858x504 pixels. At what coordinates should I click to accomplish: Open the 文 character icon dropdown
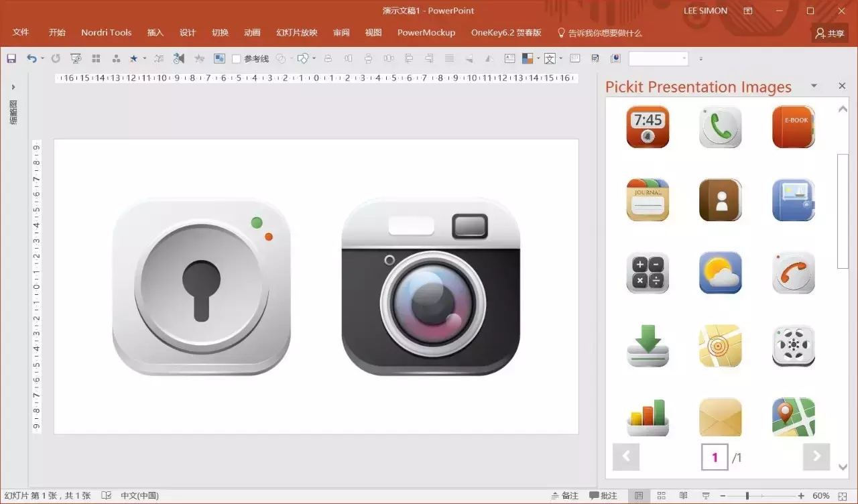[x=560, y=59]
